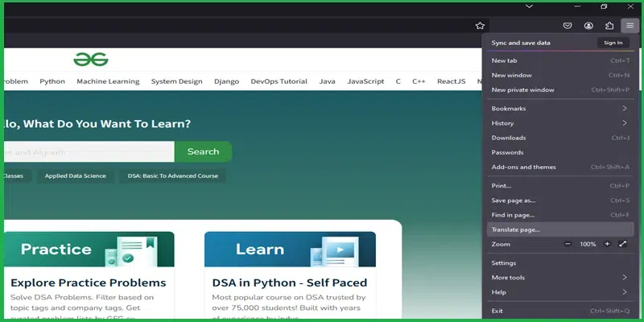Click the GeeksforGeeks logo
Image resolution: width=644 pixels, height=322 pixels.
pos(91,60)
